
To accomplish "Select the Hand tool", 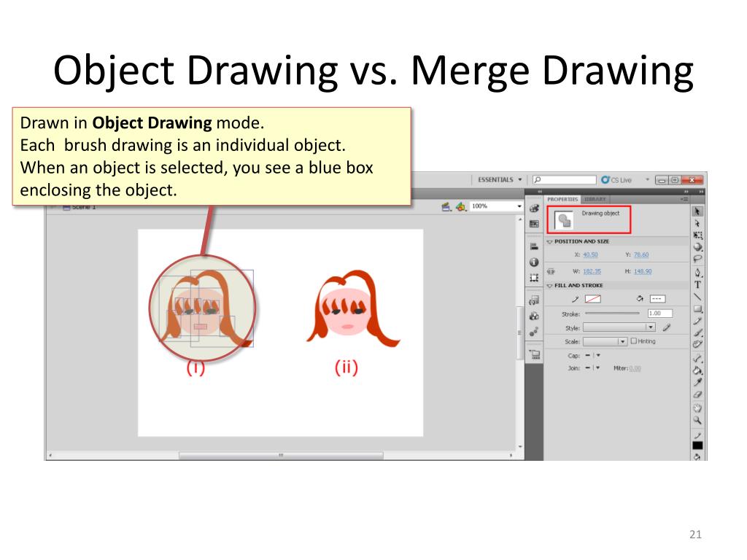I will coord(697,408).
